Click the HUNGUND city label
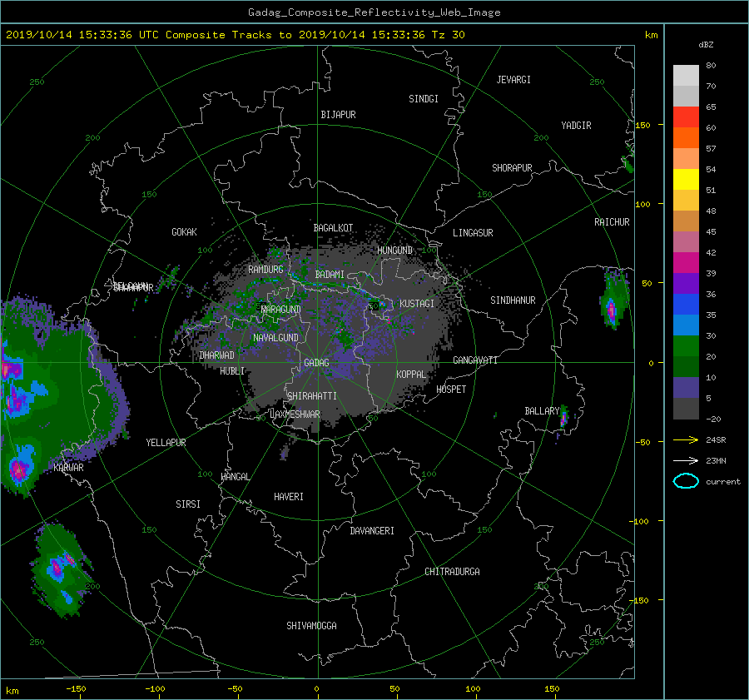The image size is (749, 700). (x=394, y=251)
